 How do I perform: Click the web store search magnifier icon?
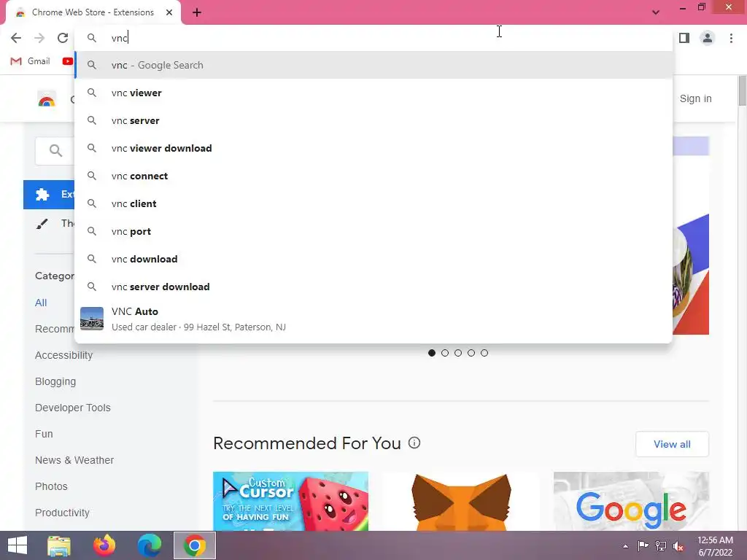click(x=55, y=151)
